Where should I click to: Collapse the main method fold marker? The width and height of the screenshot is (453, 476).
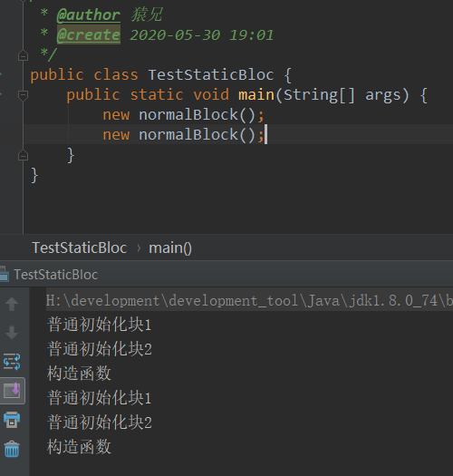(23, 95)
